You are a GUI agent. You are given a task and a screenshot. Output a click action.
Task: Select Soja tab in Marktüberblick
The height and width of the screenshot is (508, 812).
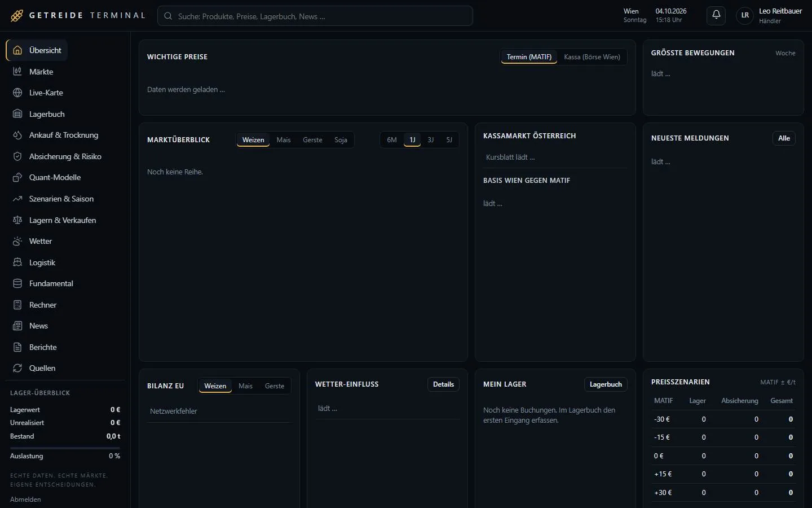pos(341,140)
